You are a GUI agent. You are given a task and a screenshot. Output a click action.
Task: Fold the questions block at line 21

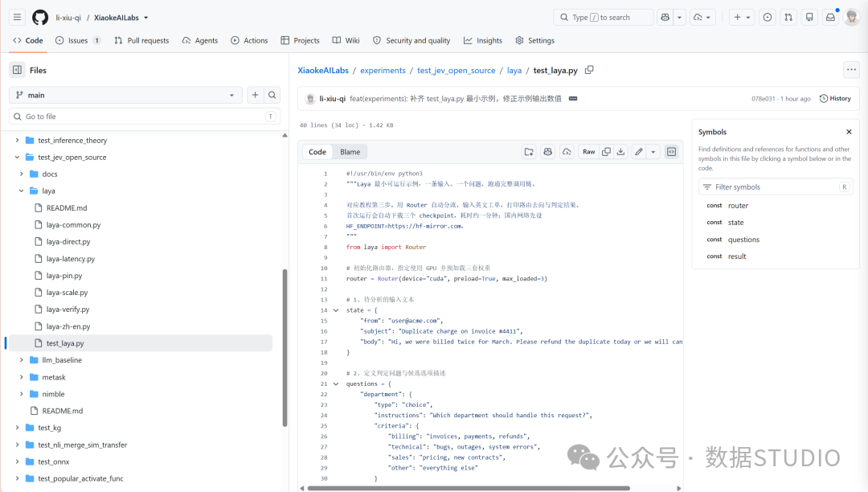pos(336,384)
